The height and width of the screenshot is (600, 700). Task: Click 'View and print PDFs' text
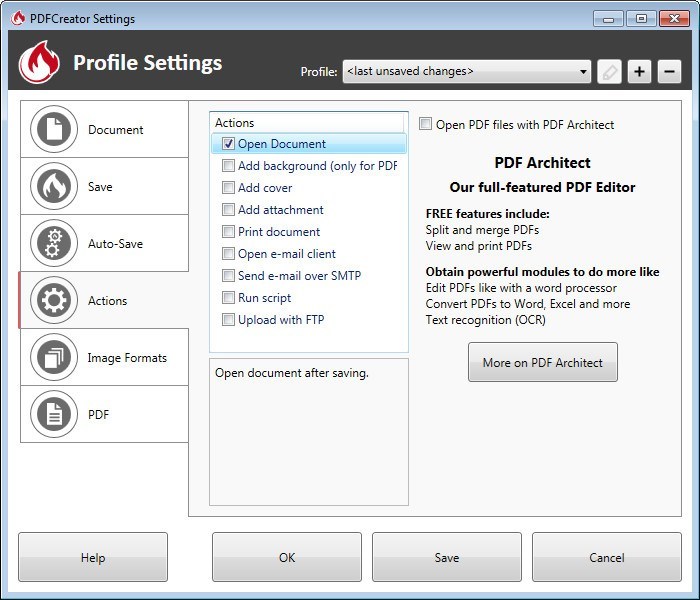click(x=479, y=246)
